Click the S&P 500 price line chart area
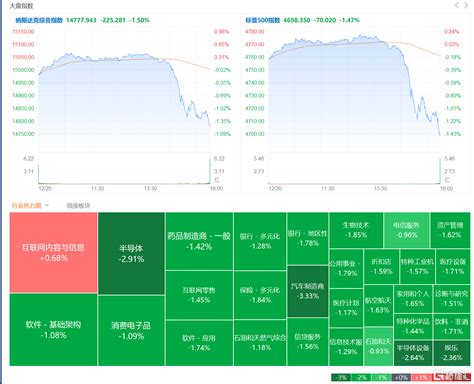This screenshot has height=384, width=474. (x=354, y=90)
